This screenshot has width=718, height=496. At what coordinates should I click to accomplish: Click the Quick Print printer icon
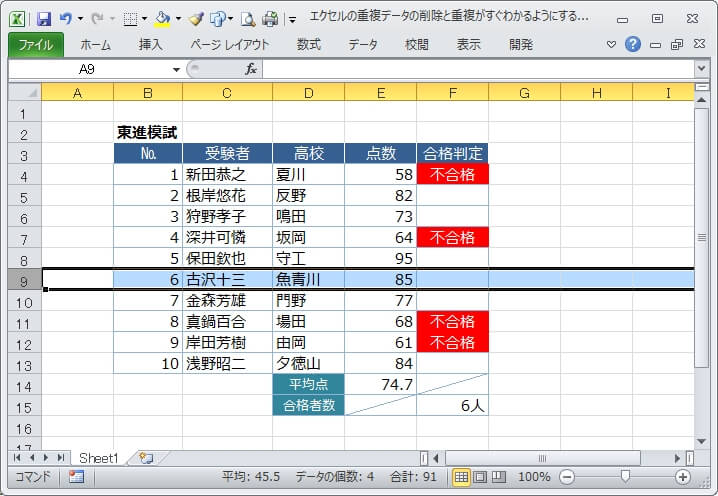(x=270, y=19)
